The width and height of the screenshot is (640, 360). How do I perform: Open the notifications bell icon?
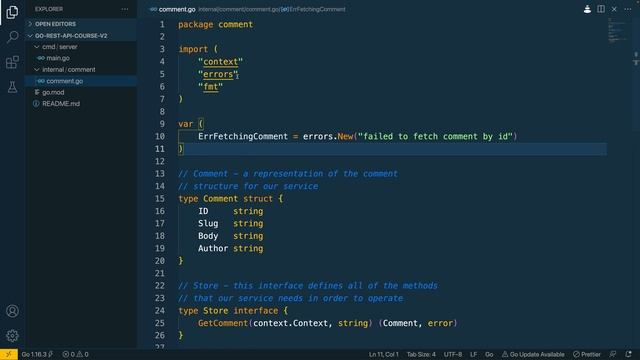[x=628, y=354]
